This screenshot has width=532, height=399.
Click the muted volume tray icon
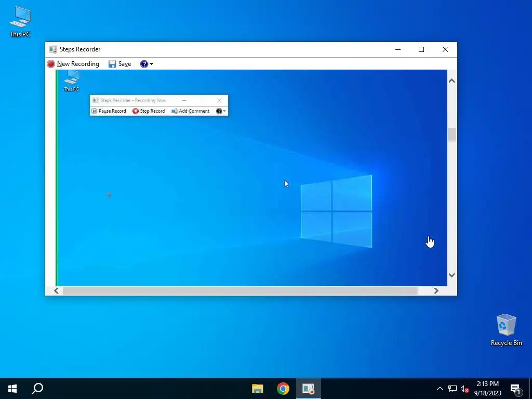[x=464, y=389]
